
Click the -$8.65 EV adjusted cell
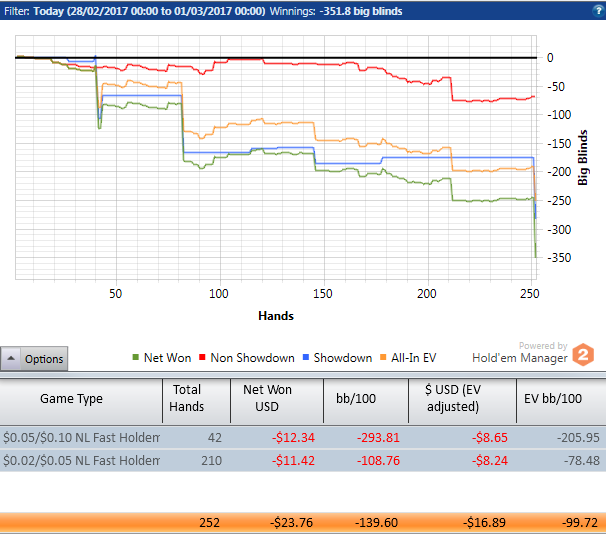490,437
